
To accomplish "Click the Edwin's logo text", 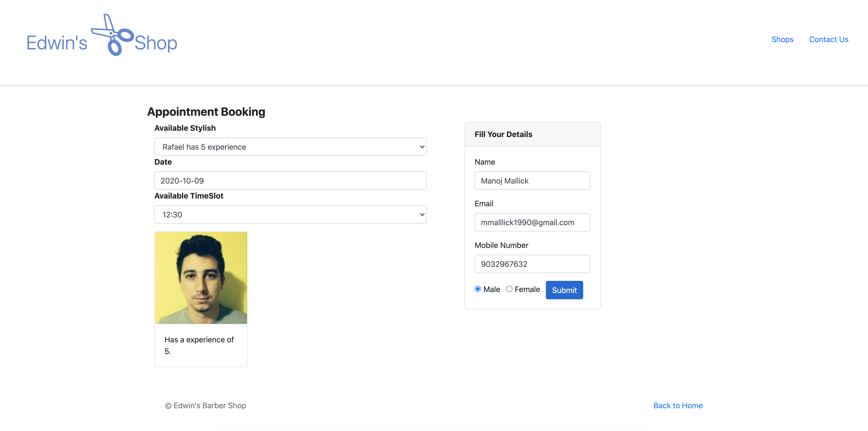I will click(57, 43).
